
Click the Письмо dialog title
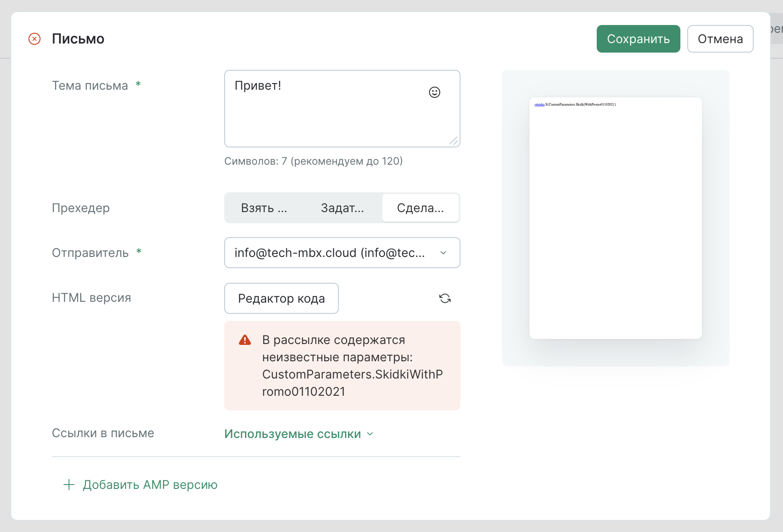coord(78,39)
